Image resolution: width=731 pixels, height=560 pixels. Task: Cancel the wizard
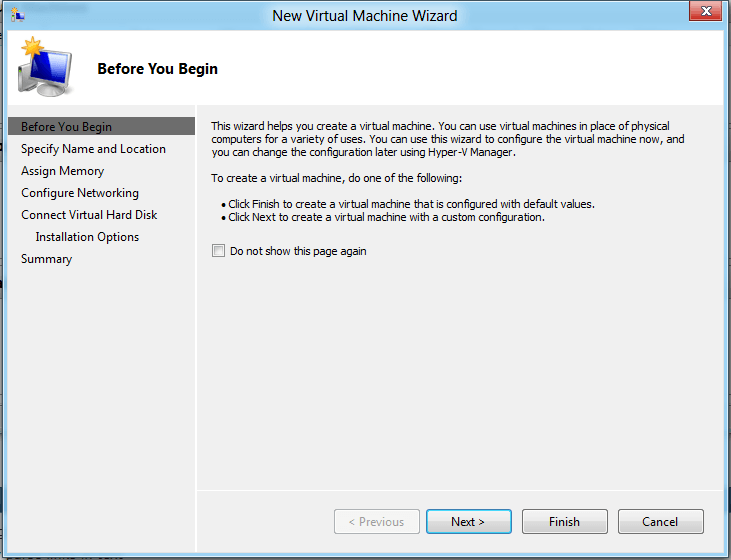point(660,522)
